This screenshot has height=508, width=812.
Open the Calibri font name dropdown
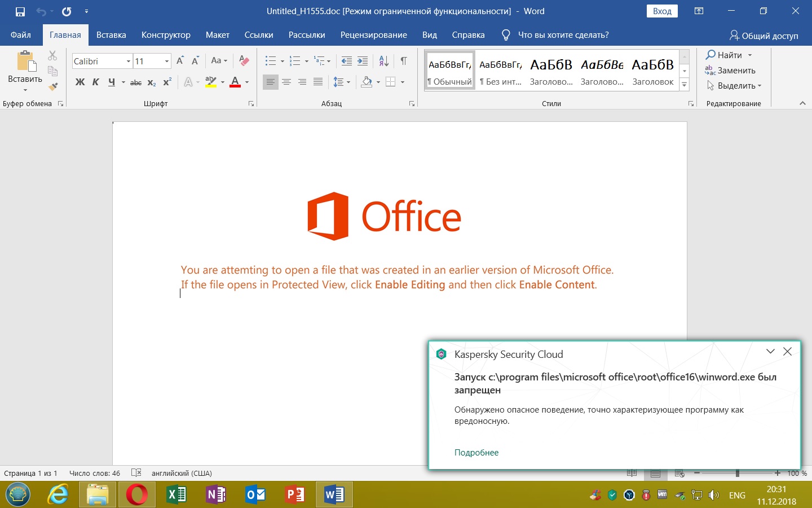(x=129, y=61)
